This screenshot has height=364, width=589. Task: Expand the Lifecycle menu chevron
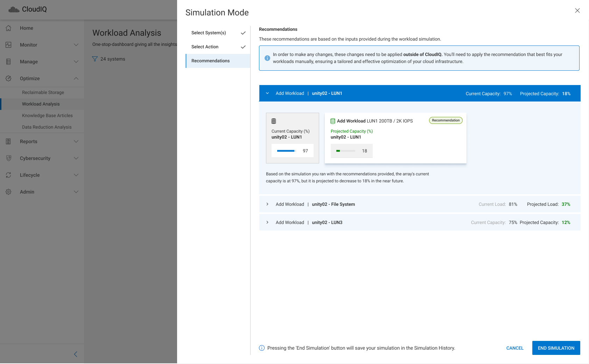tap(76, 175)
